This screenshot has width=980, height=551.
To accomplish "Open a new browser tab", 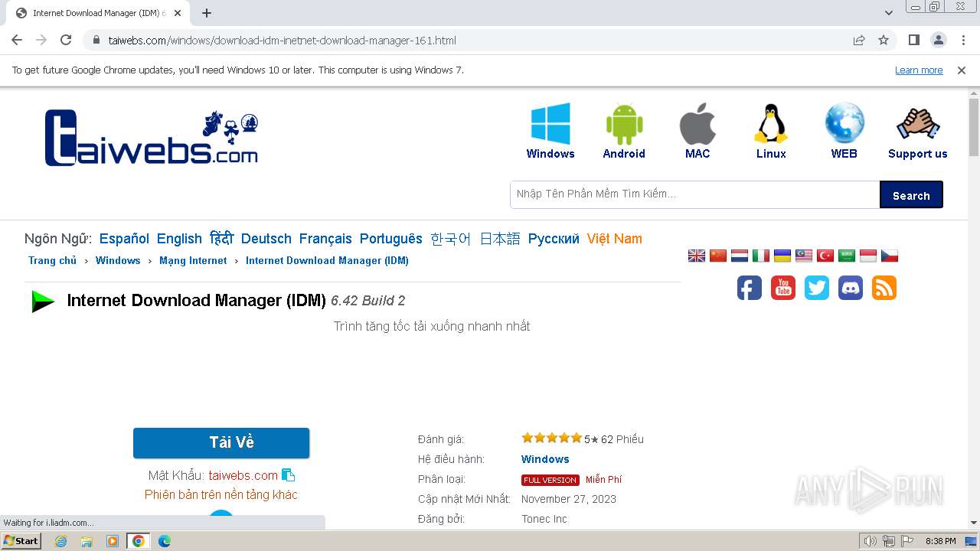I will tap(207, 13).
